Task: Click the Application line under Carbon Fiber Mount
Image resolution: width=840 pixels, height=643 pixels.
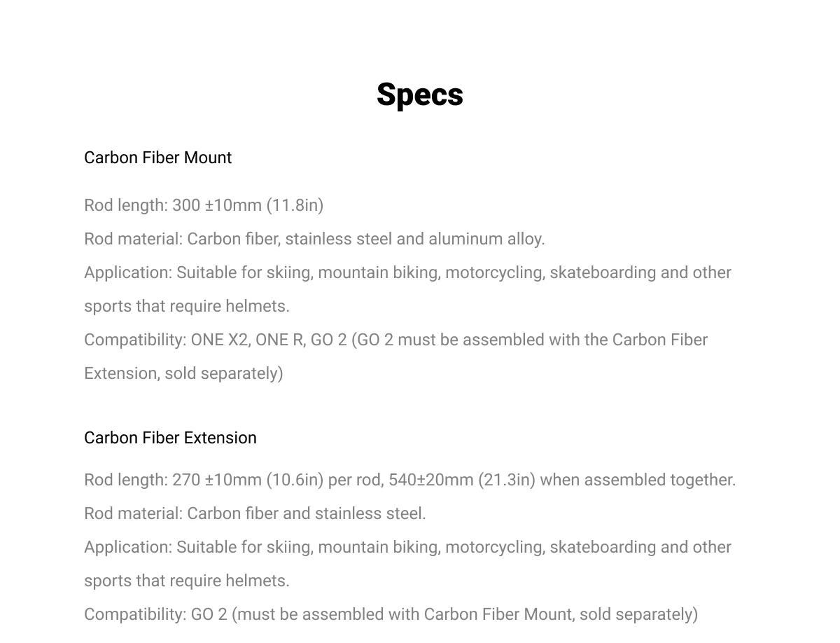Action: (407, 272)
